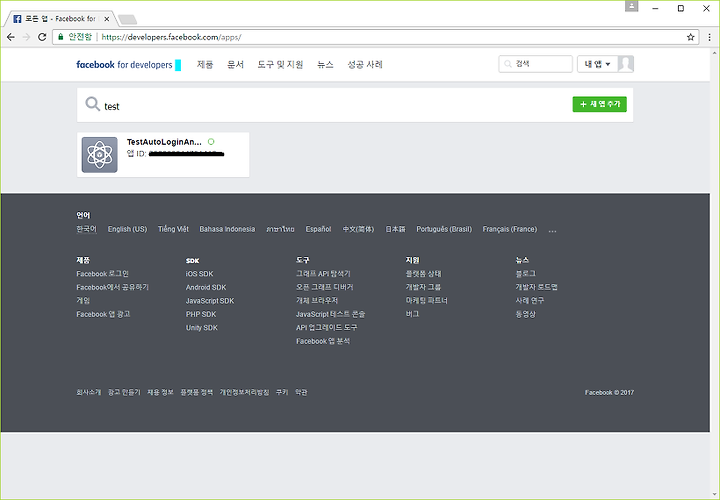Open 회사소개 bottom link

coord(89,392)
